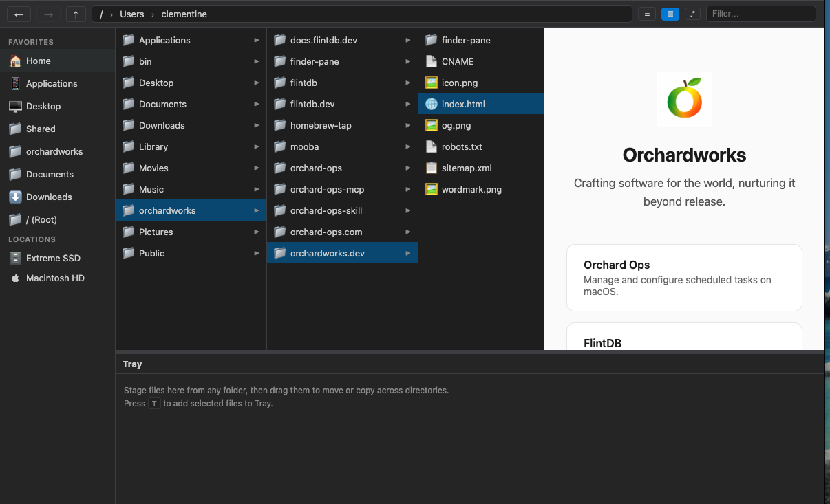
Task: Select Downloads row in first column
Action: click(191, 125)
